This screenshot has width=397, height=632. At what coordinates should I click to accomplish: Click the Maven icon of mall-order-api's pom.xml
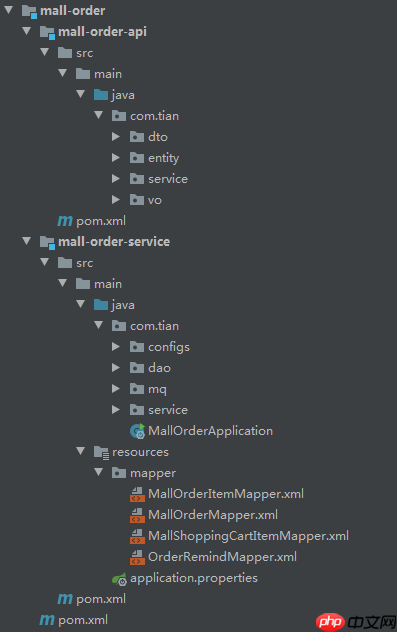pyautogui.click(x=65, y=221)
